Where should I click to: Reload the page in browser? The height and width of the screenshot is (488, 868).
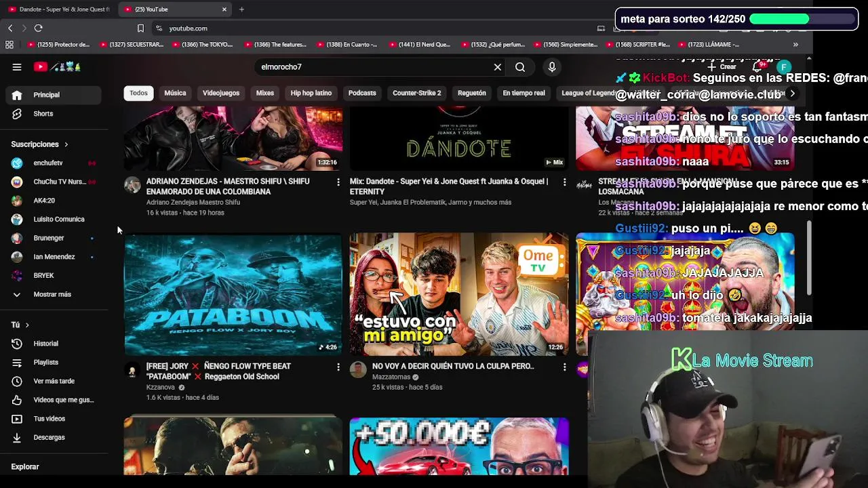pos(39,28)
